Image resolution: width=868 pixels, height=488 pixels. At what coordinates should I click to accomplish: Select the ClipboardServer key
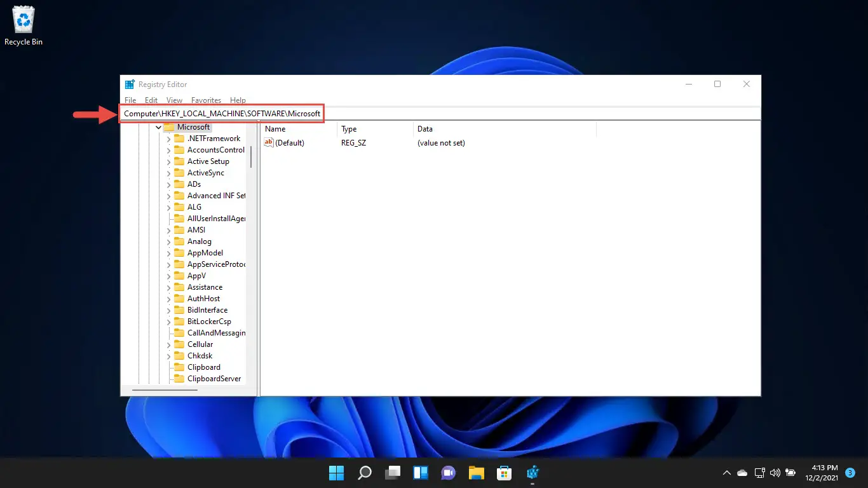[x=214, y=379]
